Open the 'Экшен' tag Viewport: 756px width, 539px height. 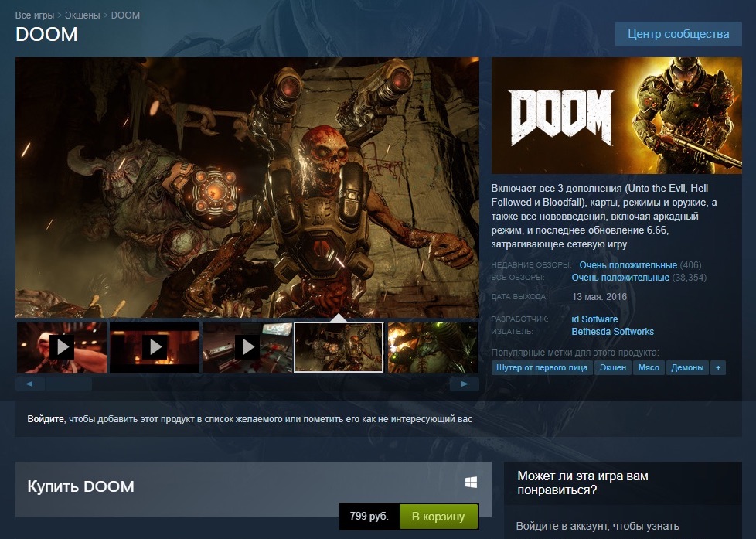[x=613, y=367]
